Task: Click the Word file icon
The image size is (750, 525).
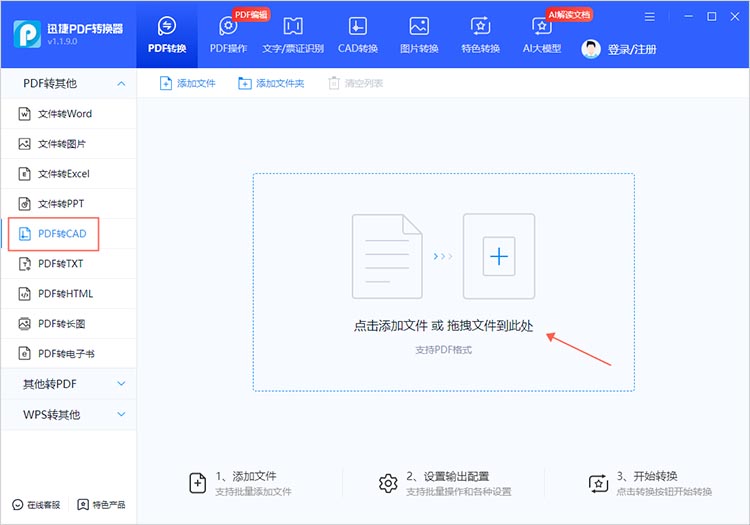Action: click(x=24, y=114)
